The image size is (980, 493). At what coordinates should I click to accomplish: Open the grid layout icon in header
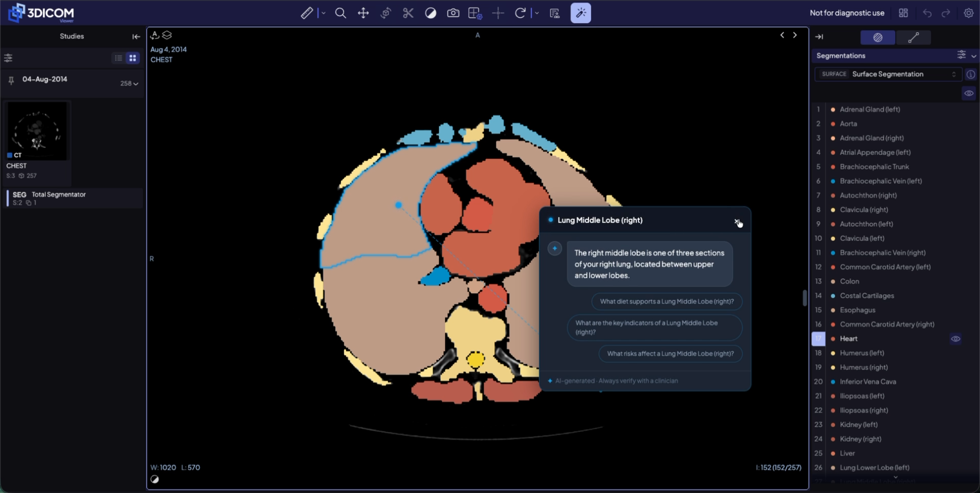click(x=903, y=13)
